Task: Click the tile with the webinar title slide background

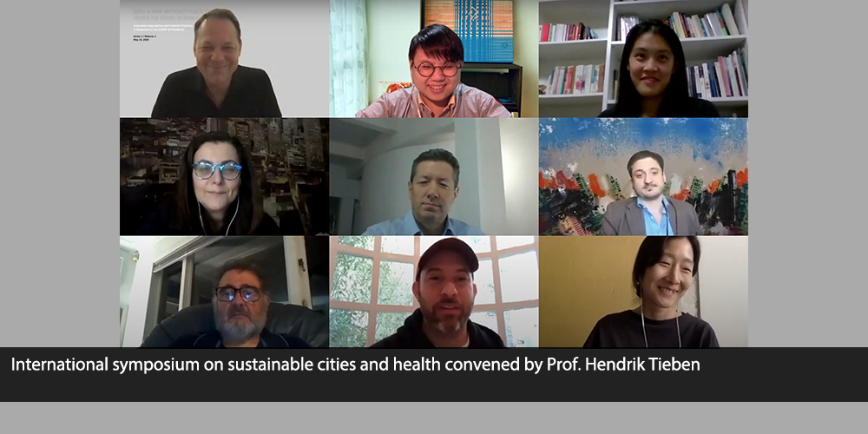Action: (x=224, y=59)
